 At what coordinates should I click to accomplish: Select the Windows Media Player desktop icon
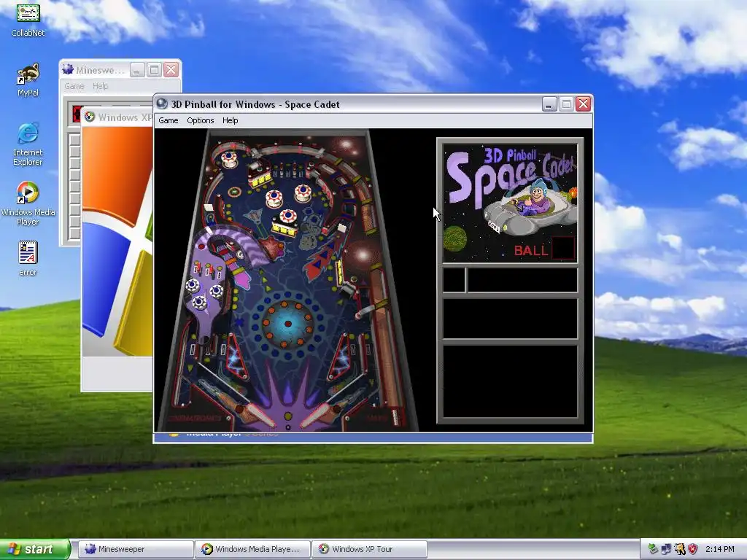pos(28,204)
